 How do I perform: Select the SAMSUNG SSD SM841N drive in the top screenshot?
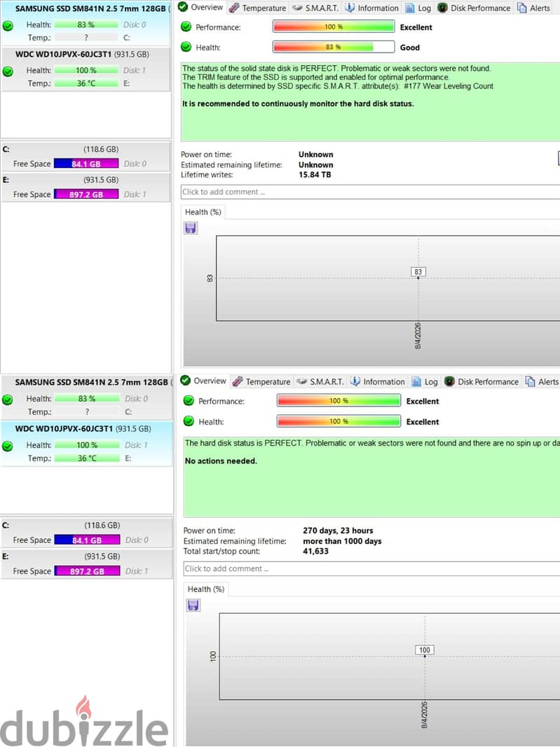pos(86,23)
